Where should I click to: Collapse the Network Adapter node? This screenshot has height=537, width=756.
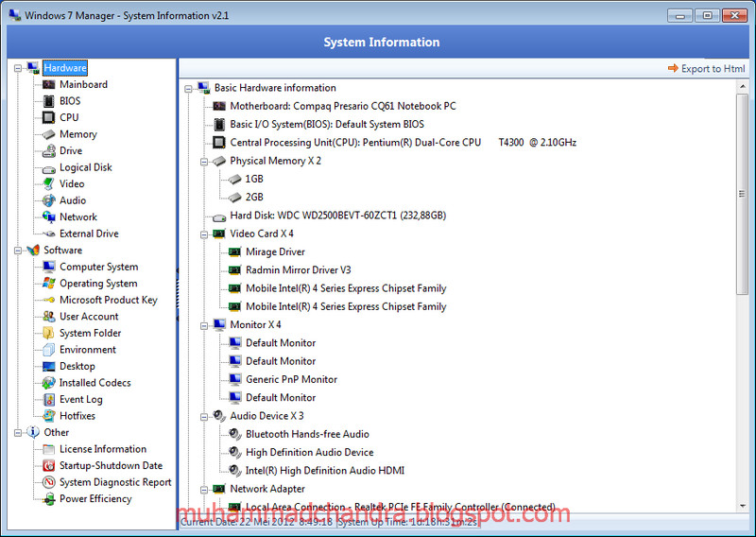(204, 490)
